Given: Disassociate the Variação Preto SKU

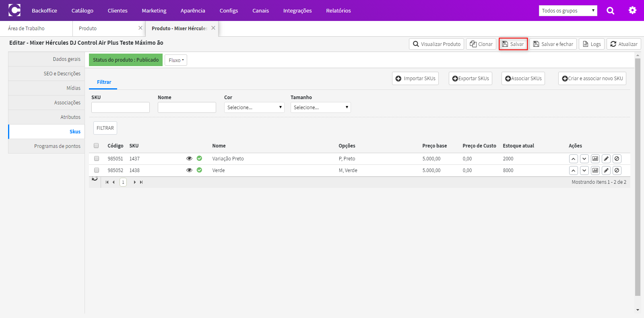Looking at the screenshot, I should click(617, 159).
